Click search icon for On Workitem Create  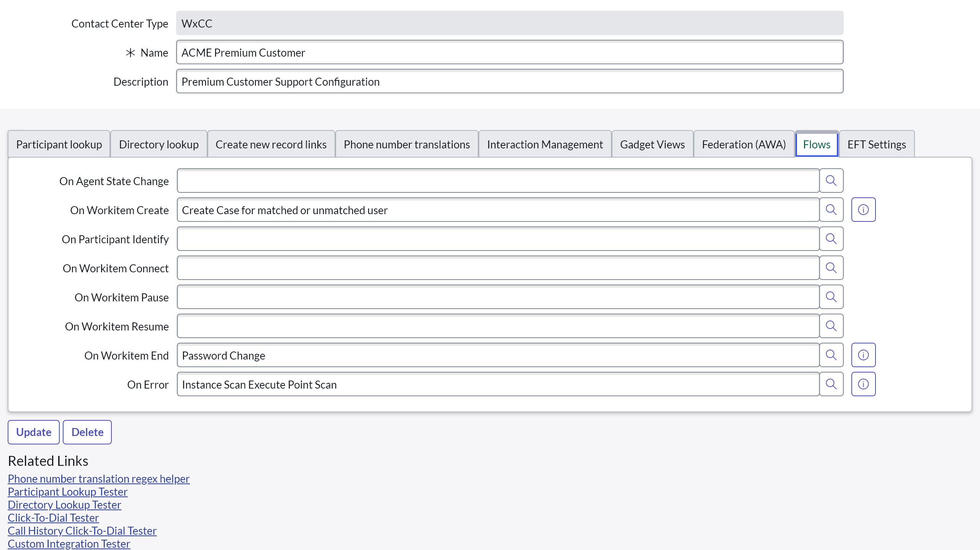pyautogui.click(x=831, y=210)
